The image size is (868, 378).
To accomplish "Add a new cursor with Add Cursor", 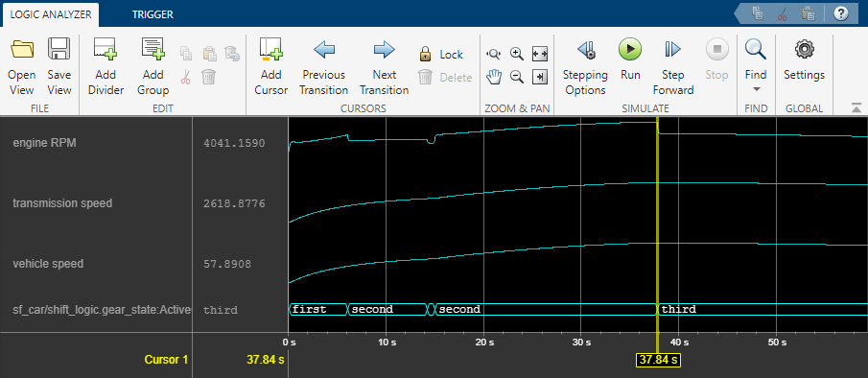I will pos(271,67).
